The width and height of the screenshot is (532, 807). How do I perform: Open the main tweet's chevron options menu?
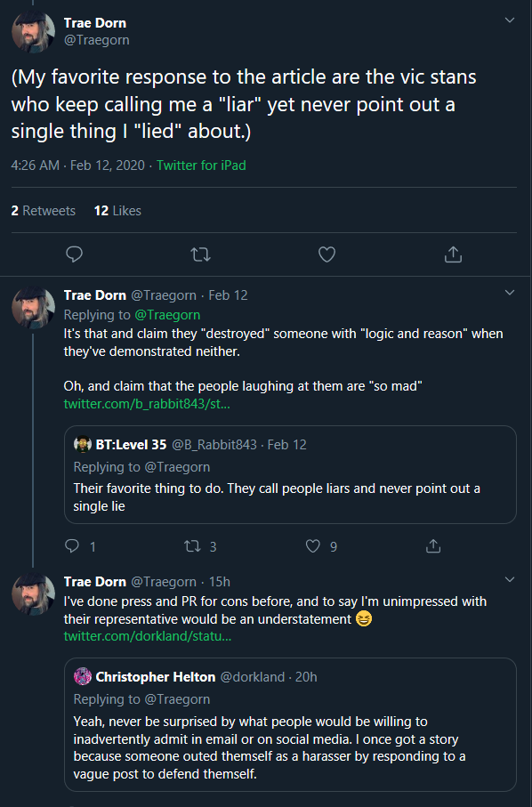[x=510, y=20]
